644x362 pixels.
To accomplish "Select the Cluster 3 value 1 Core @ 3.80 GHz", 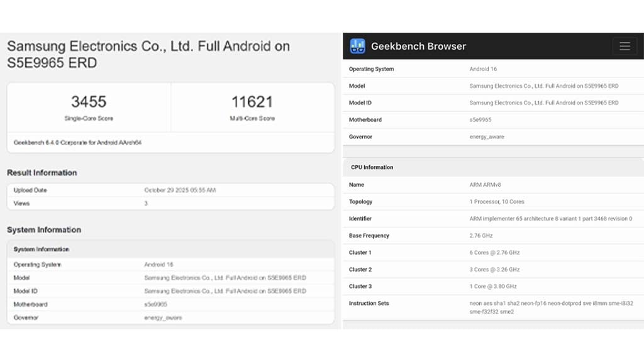I will (493, 287).
